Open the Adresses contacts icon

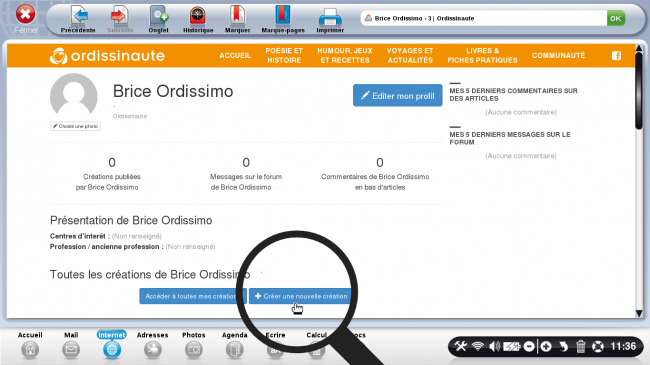tap(153, 350)
